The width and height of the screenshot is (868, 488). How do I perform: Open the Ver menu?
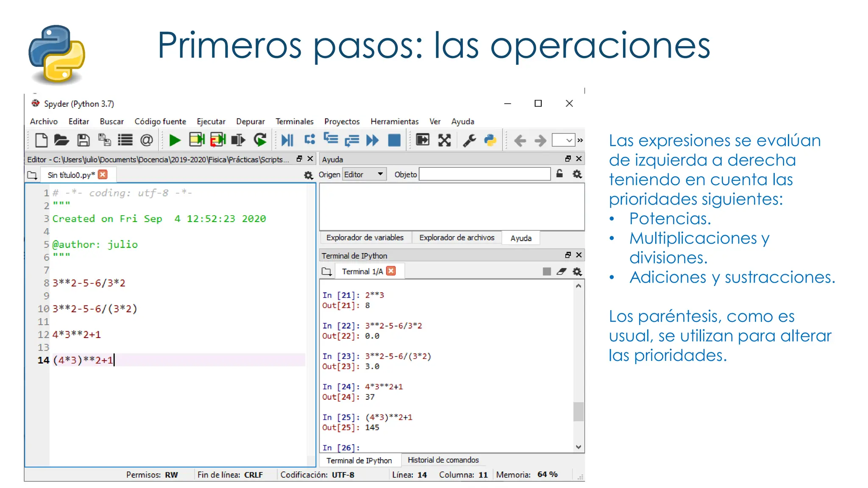(435, 122)
